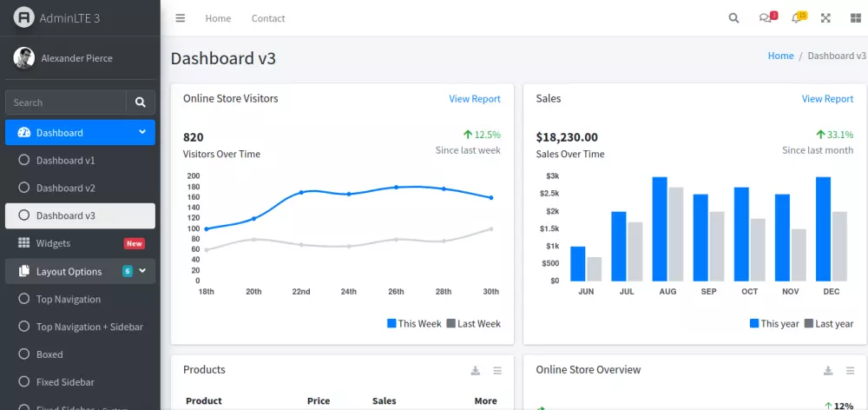Screen dimensions: 868x410
Task: Select Dashboard v2 in the sidebar
Action: tap(66, 188)
